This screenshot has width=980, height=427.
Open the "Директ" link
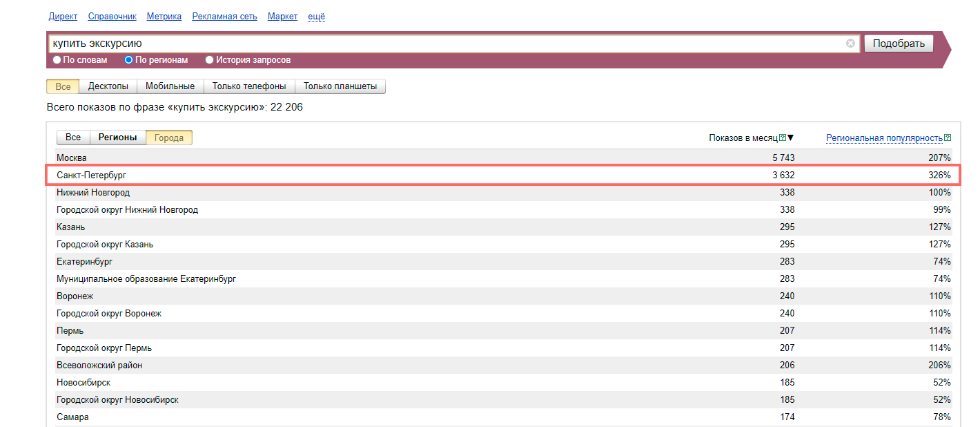coord(63,17)
